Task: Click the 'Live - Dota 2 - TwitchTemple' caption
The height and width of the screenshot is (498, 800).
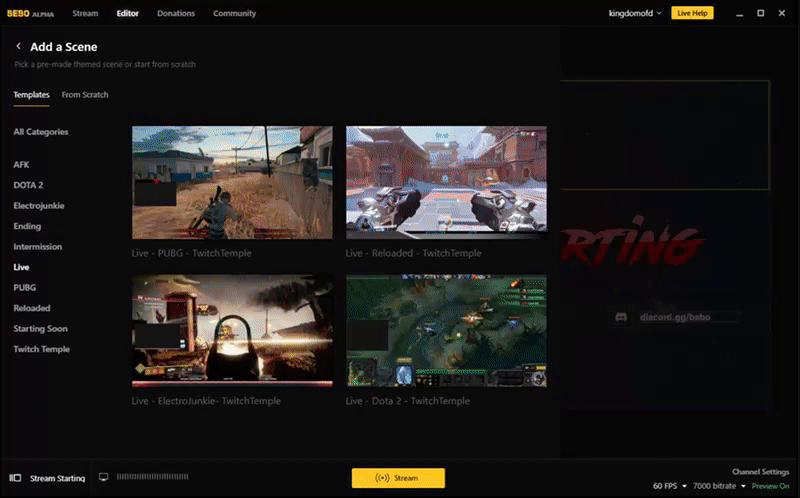Action: [408, 401]
